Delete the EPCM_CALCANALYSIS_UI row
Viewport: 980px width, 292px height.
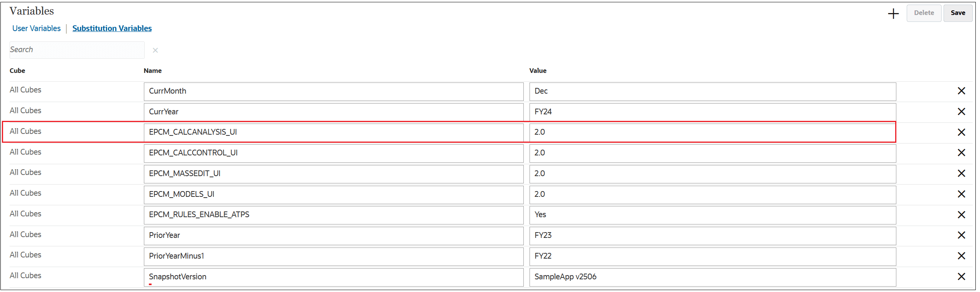(x=962, y=132)
